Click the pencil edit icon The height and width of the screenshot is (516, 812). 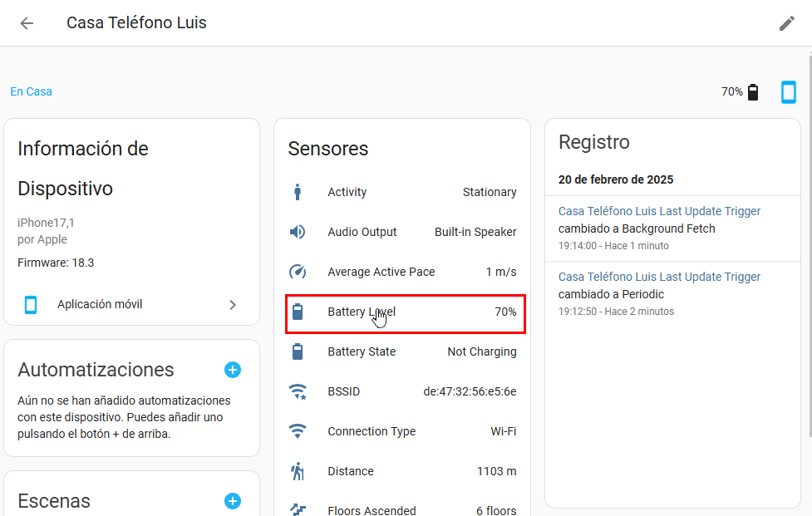click(786, 23)
